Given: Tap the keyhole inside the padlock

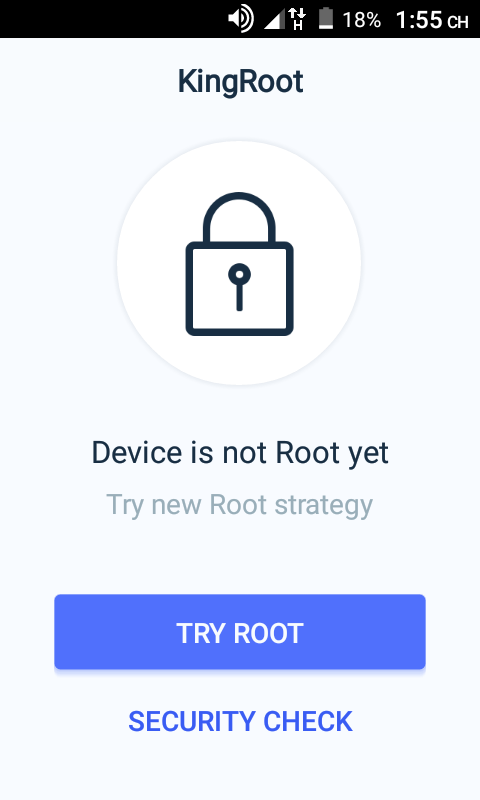Looking at the screenshot, I should pyautogui.click(x=239, y=287).
